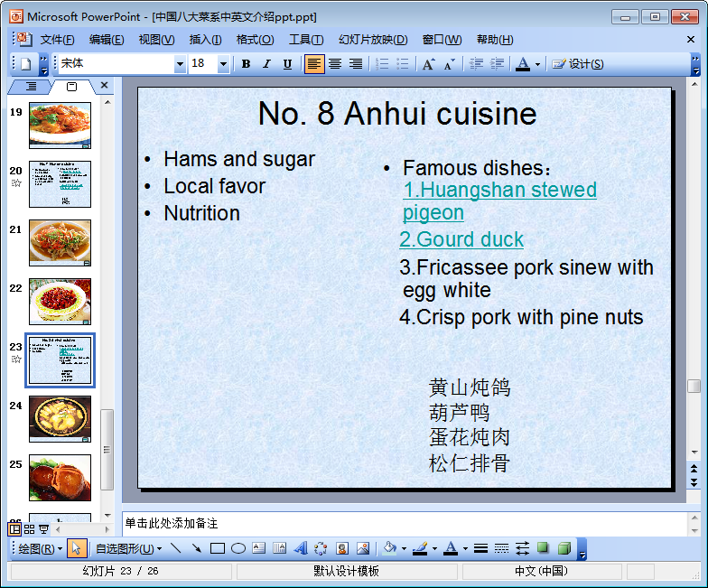Click the slide title No. 8 Anhui cuisine

pos(397,113)
